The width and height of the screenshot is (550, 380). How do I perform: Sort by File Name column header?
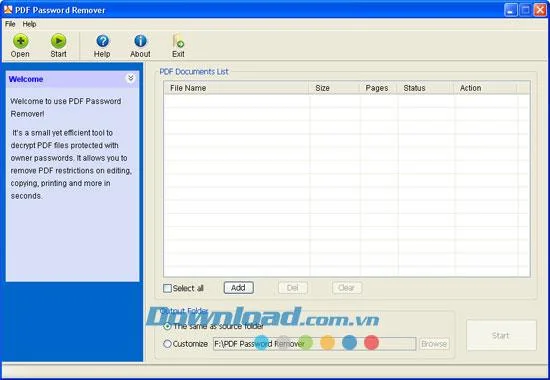coord(236,88)
